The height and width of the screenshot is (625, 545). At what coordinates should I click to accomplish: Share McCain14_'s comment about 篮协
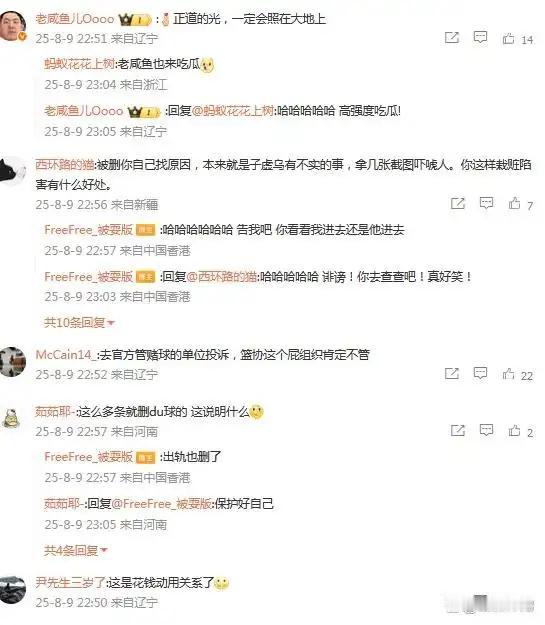452,373
